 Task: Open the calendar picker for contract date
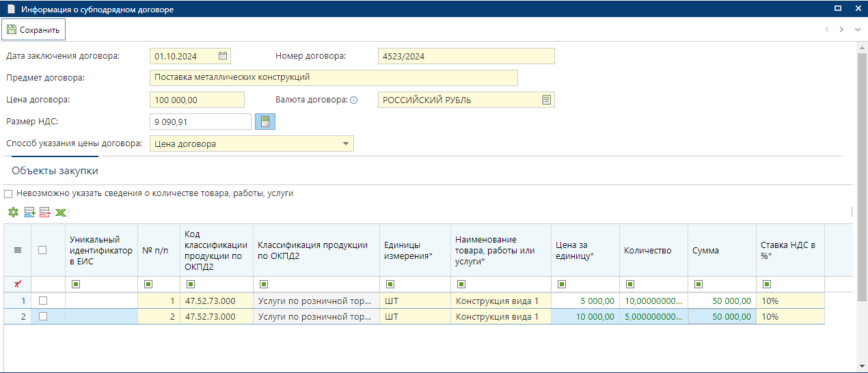click(x=223, y=56)
